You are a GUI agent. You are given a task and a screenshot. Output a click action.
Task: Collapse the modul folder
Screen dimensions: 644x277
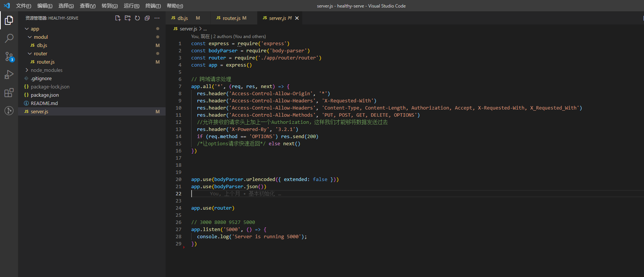point(30,37)
